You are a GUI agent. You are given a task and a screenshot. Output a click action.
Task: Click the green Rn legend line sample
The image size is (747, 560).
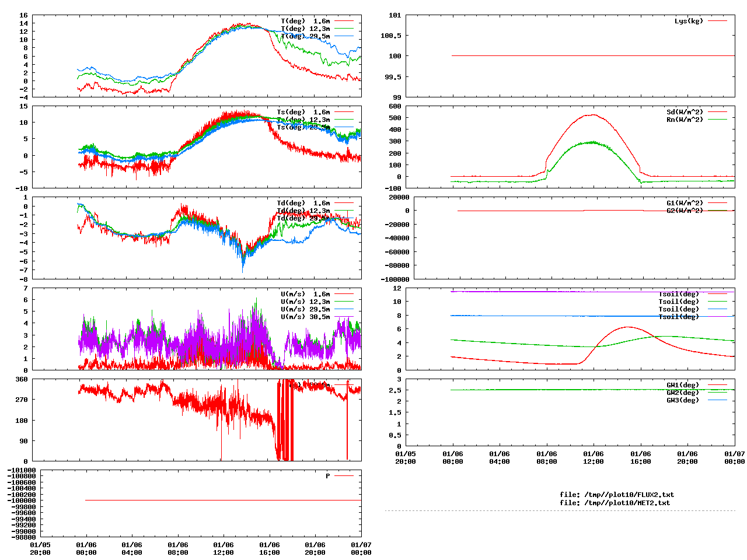click(x=717, y=120)
